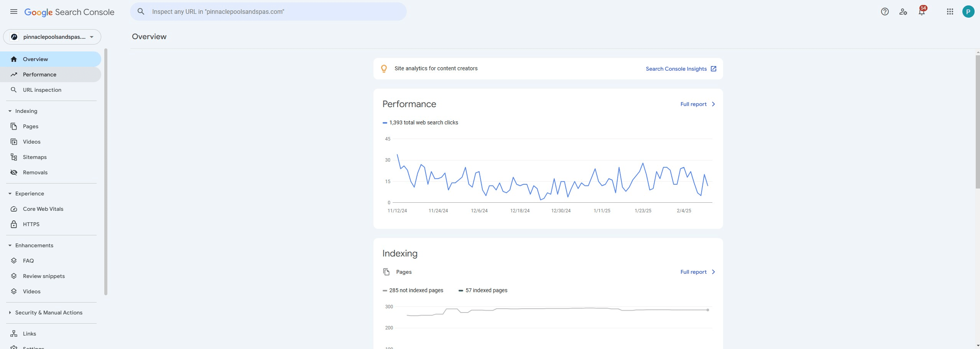Open the Sitemaps section
Viewport: 980px width, 349px height.
(35, 157)
